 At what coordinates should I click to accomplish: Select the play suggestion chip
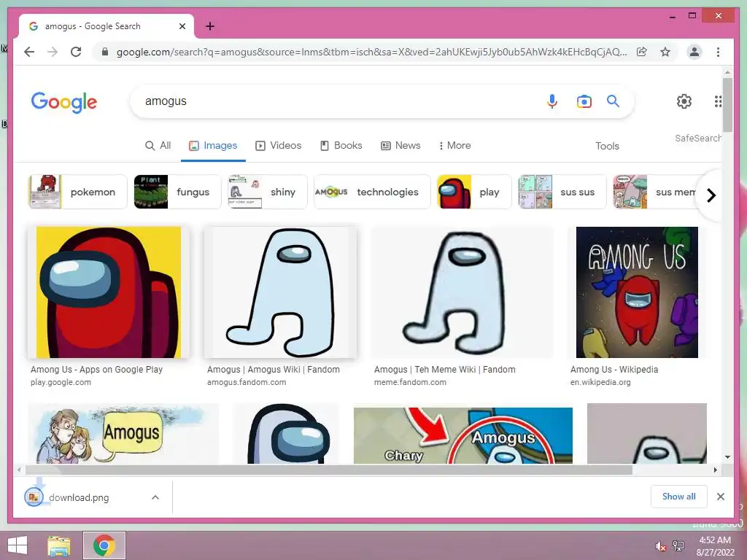[474, 192]
